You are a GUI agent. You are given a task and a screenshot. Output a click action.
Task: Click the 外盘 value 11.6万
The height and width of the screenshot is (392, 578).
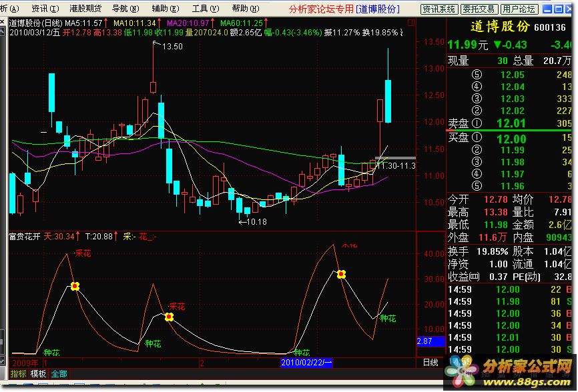pyautogui.click(x=494, y=237)
